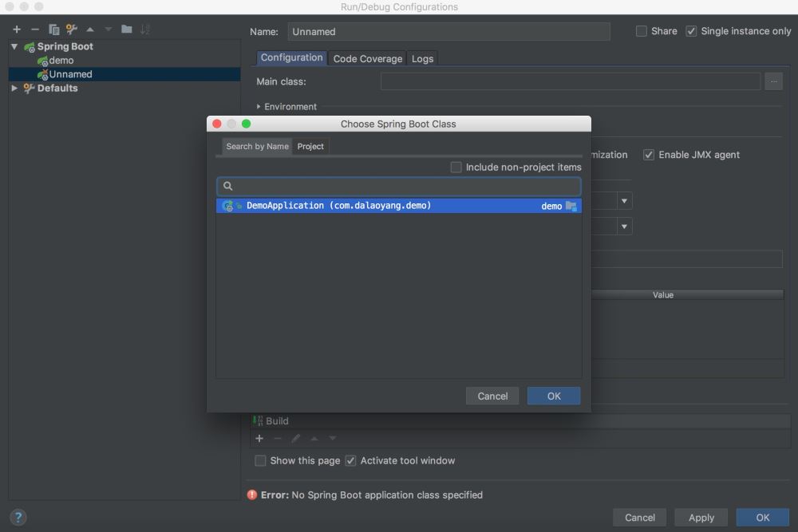Enable Include non-project items checkbox
798x532 pixels.
[x=456, y=167]
